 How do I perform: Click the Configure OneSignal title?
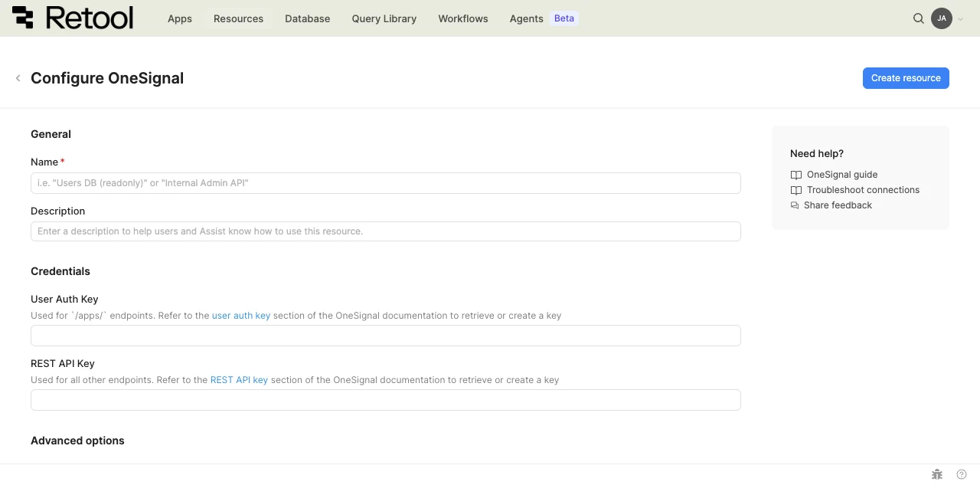107,78
